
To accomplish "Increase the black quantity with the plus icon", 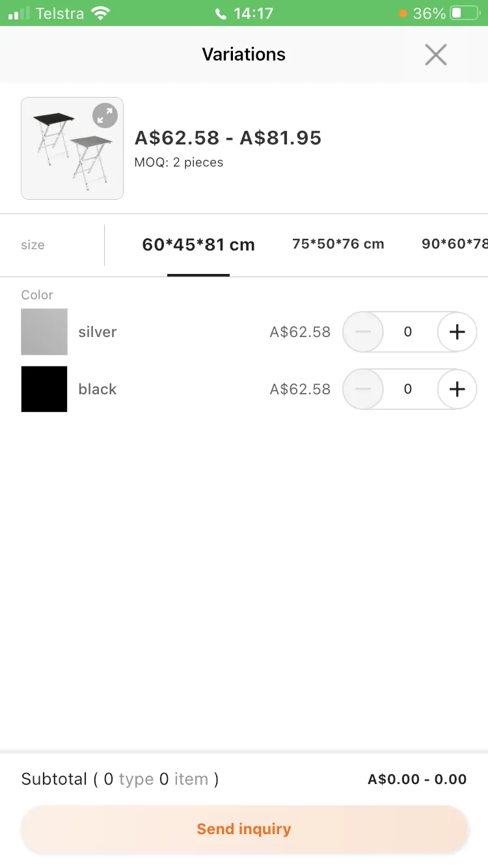I will (x=457, y=389).
